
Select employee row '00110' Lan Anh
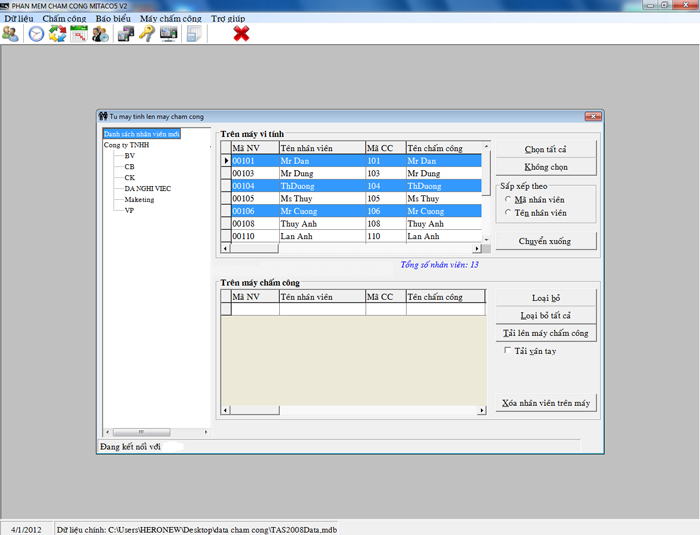[x=356, y=236]
